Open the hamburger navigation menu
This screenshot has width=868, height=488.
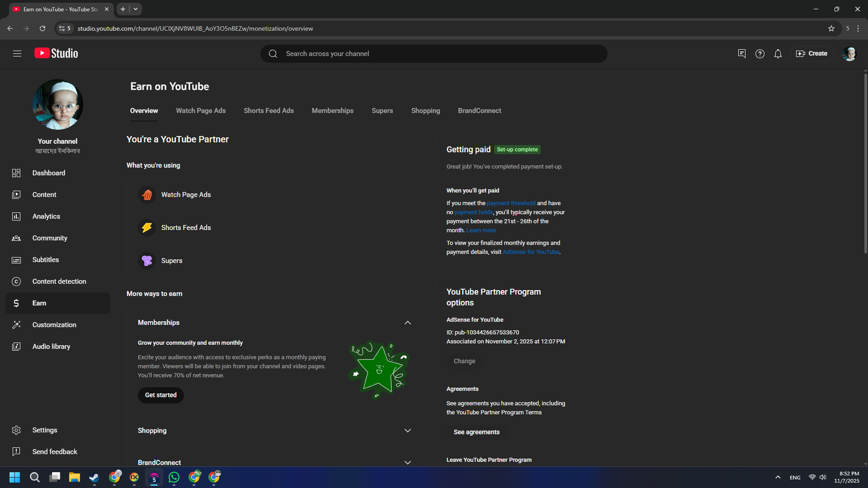click(17, 53)
